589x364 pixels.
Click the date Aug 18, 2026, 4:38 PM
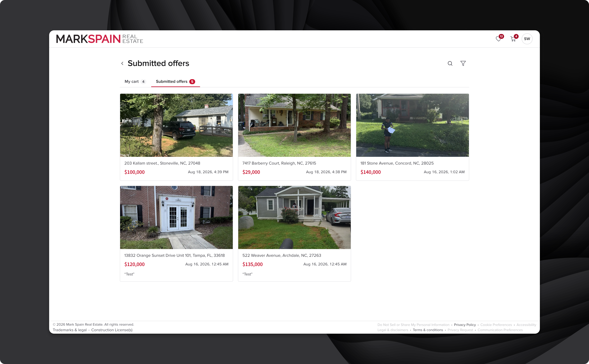point(326,172)
